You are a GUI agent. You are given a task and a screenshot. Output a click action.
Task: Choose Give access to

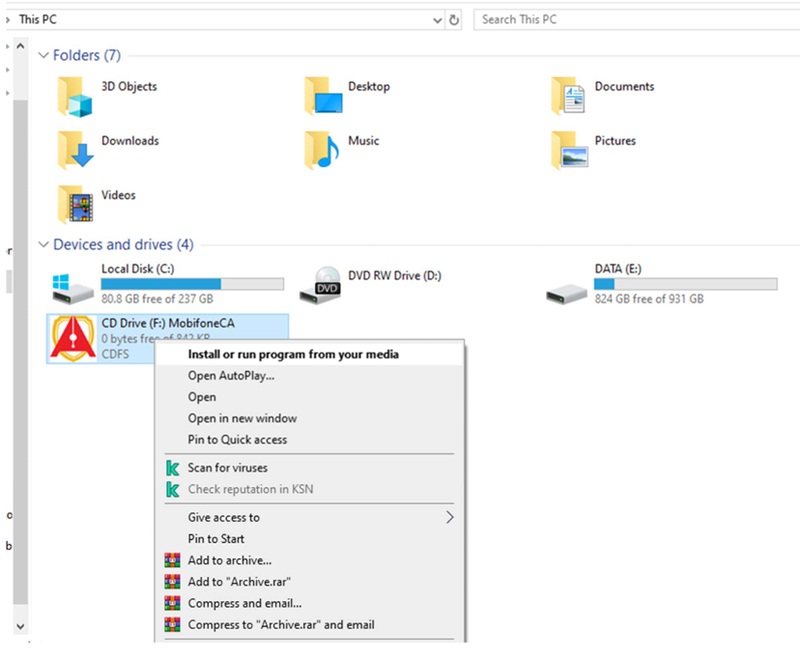(310, 517)
